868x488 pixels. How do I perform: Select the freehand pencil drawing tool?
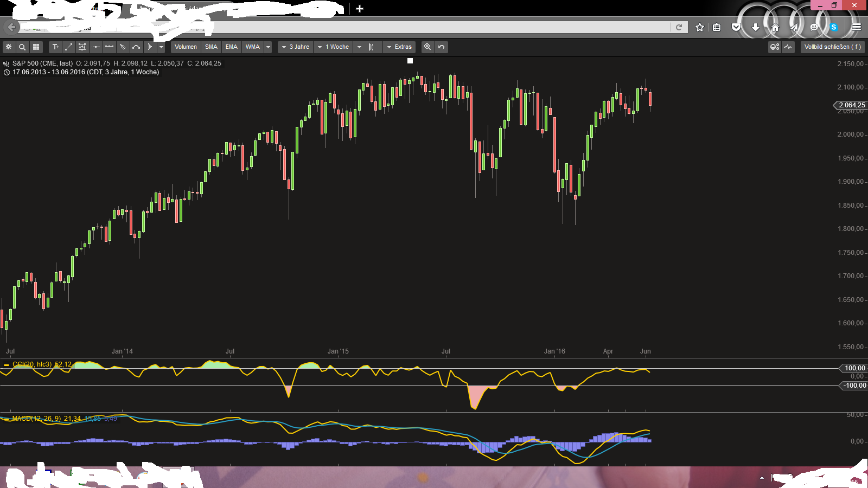123,47
